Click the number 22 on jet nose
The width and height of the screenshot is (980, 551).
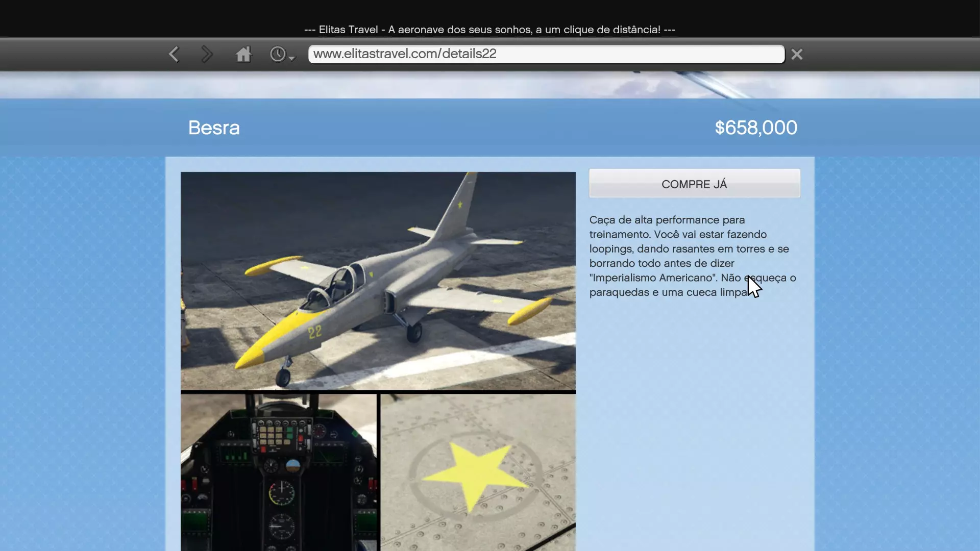315,332
